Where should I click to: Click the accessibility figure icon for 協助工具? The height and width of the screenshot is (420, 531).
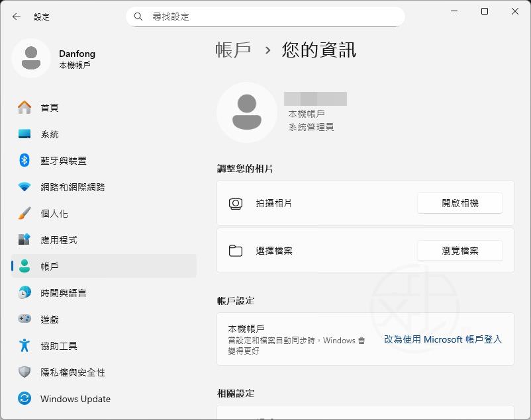click(24, 345)
